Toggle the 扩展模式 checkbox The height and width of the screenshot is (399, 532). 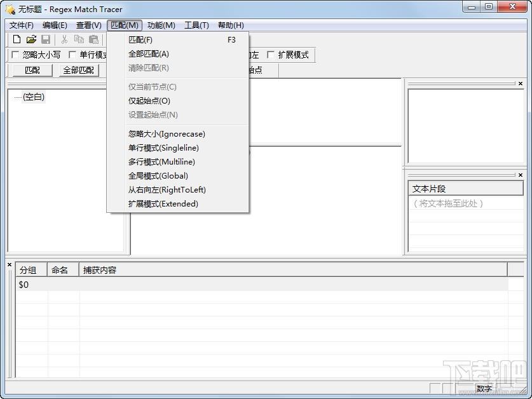coord(271,55)
